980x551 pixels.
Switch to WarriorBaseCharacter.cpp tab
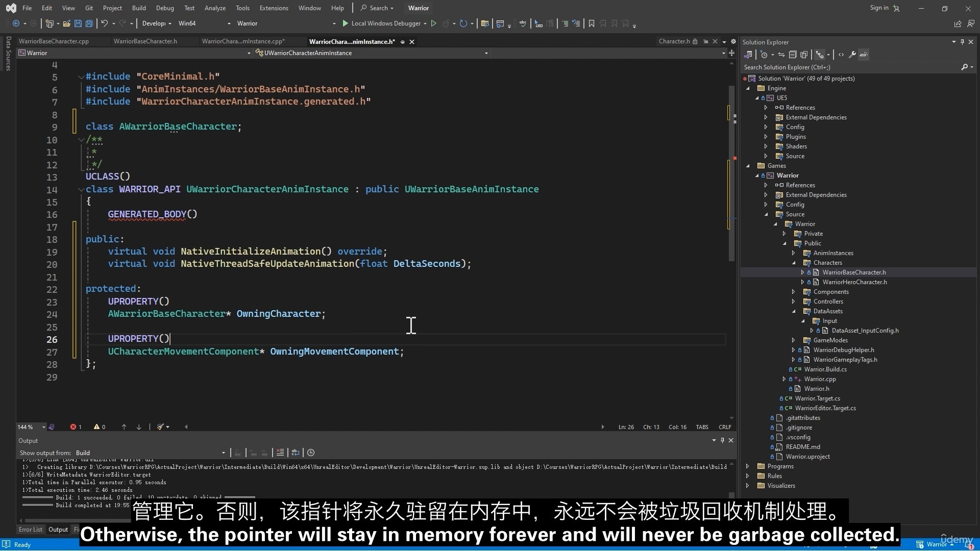54,41
